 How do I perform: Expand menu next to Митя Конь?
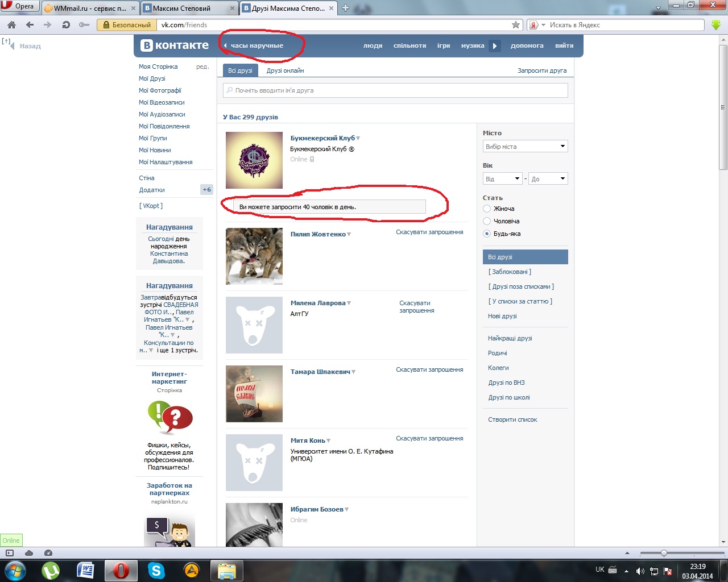pyautogui.click(x=329, y=441)
